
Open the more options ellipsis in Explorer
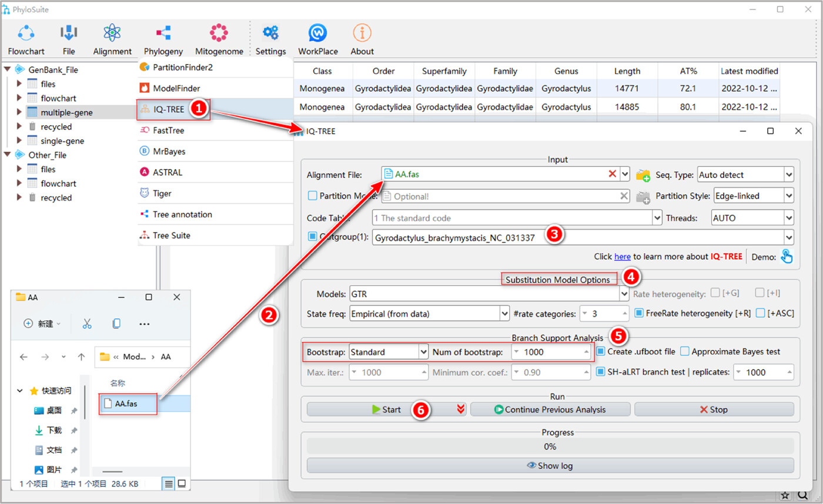coord(145,324)
